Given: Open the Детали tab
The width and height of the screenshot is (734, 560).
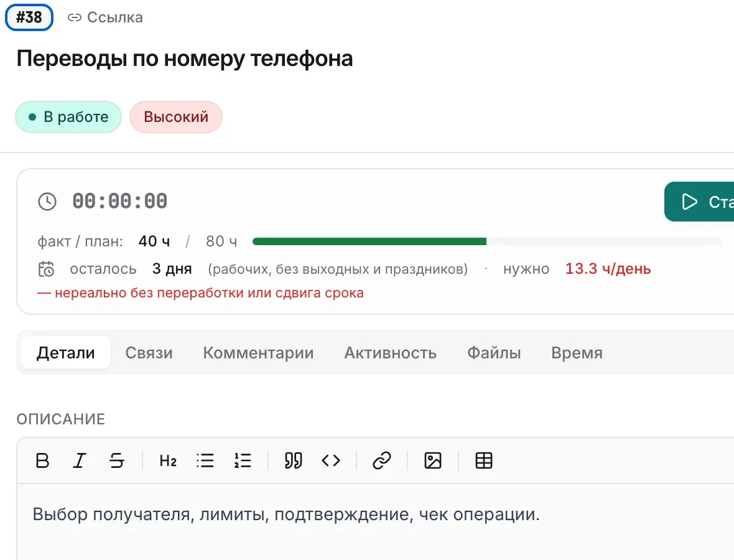Looking at the screenshot, I should tap(66, 353).
